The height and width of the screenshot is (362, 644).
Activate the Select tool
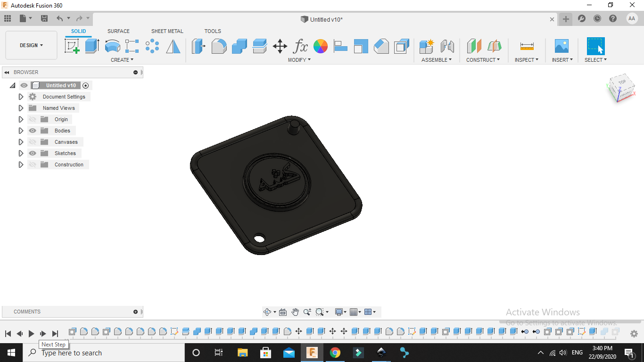coord(596,46)
